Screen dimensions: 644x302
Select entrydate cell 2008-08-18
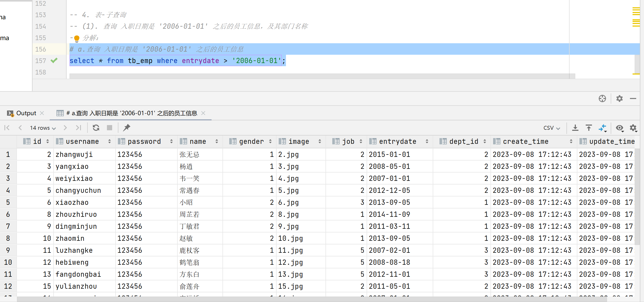point(400,262)
